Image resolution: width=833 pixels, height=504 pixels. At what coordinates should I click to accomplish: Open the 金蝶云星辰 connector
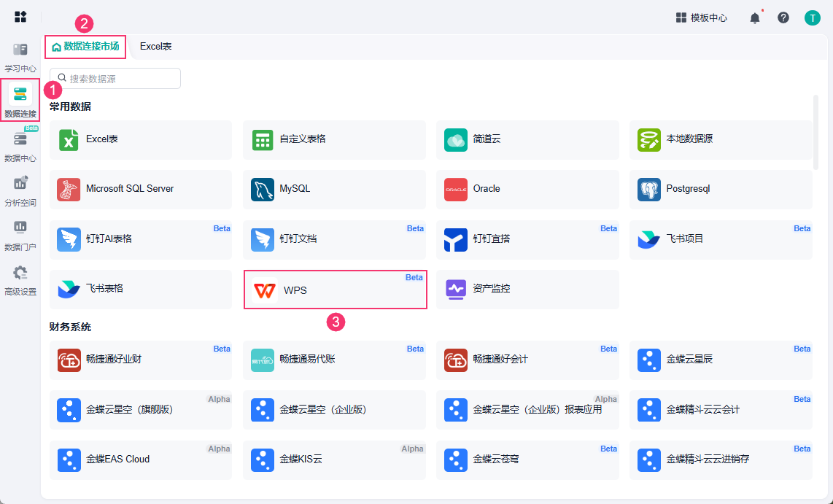(x=721, y=360)
